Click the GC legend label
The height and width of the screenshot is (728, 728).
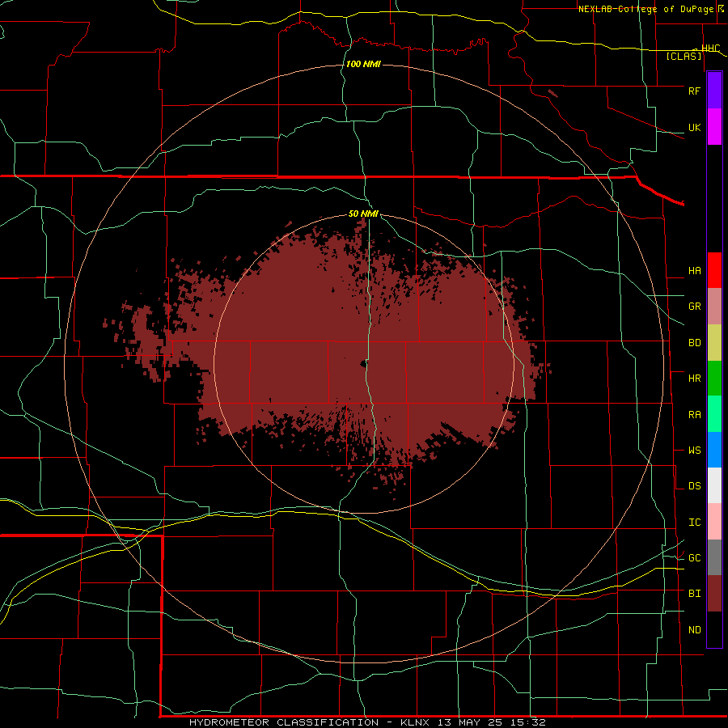coord(694,558)
